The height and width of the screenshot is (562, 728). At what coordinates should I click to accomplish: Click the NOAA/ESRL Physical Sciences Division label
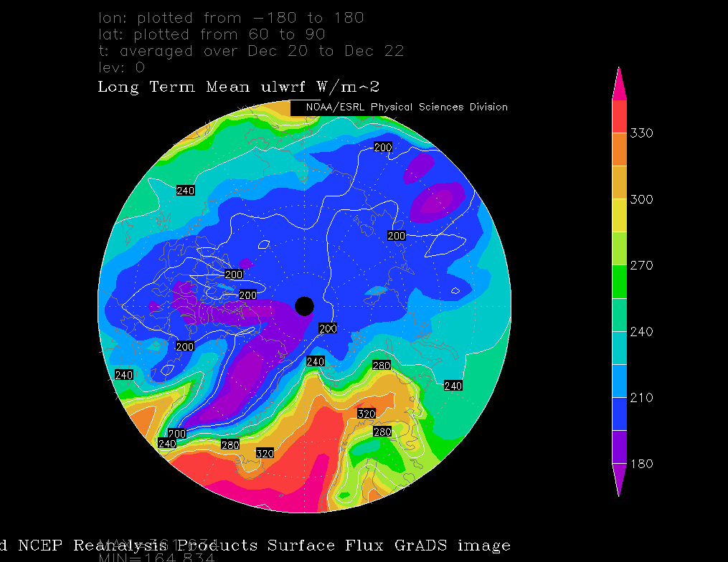pyautogui.click(x=406, y=108)
